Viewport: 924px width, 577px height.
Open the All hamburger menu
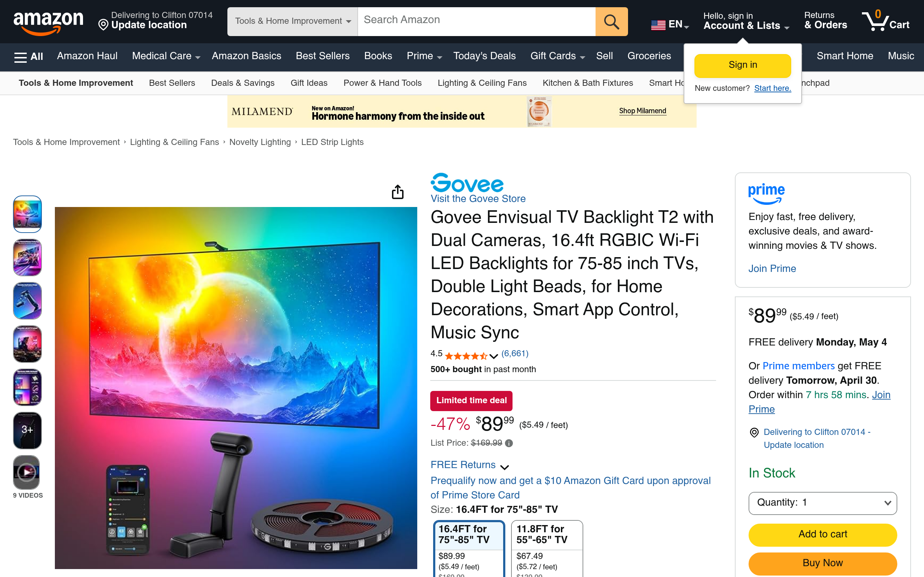click(28, 57)
